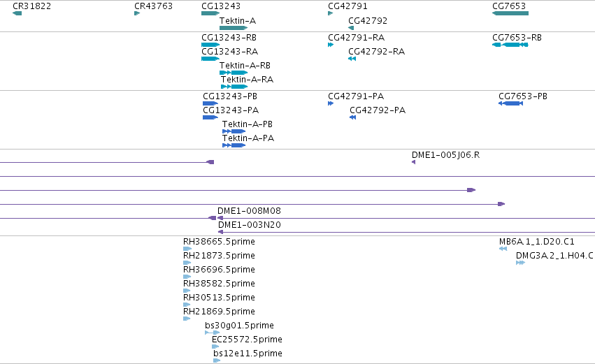595x364 pixels.
Task: Click the CG13243 gene feature
Action: pyautogui.click(x=210, y=13)
